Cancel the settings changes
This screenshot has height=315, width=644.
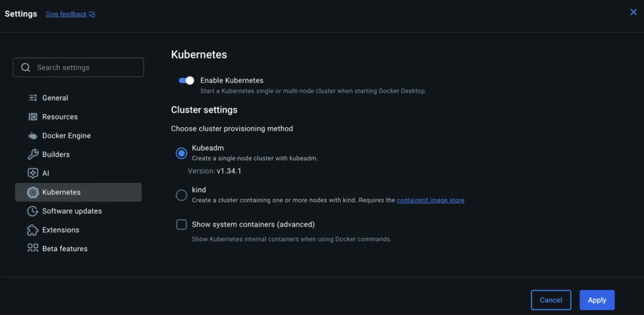point(551,300)
